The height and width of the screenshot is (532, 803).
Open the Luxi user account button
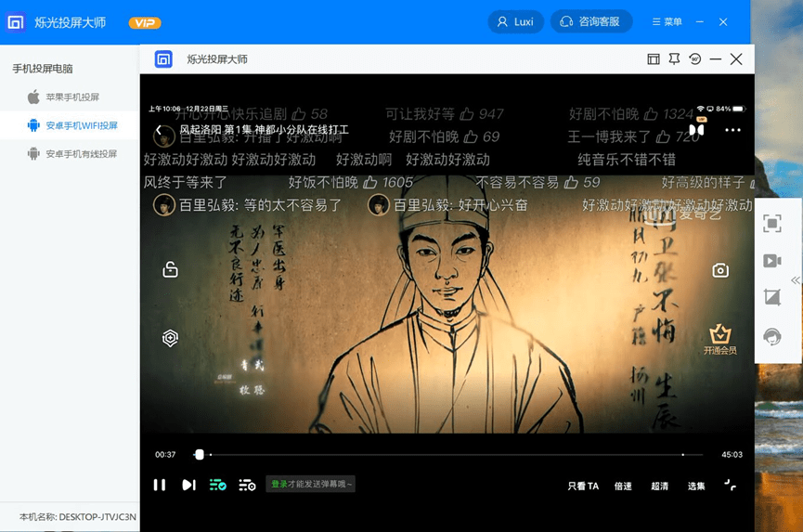(x=516, y=22)
